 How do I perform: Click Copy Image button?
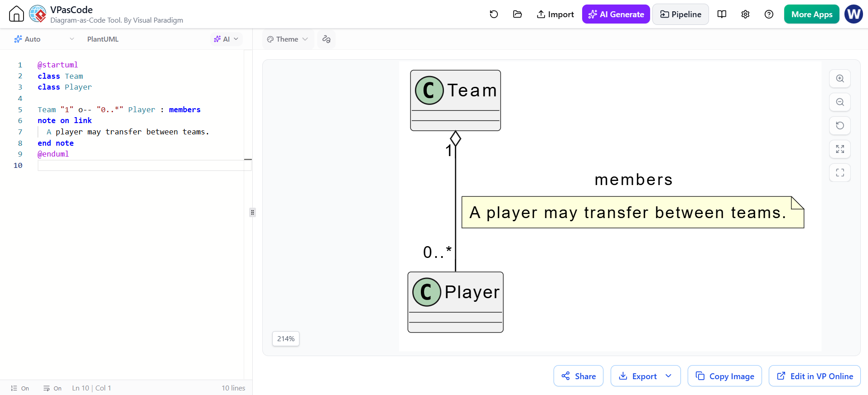pyautogui.click(x=725, y=376)
